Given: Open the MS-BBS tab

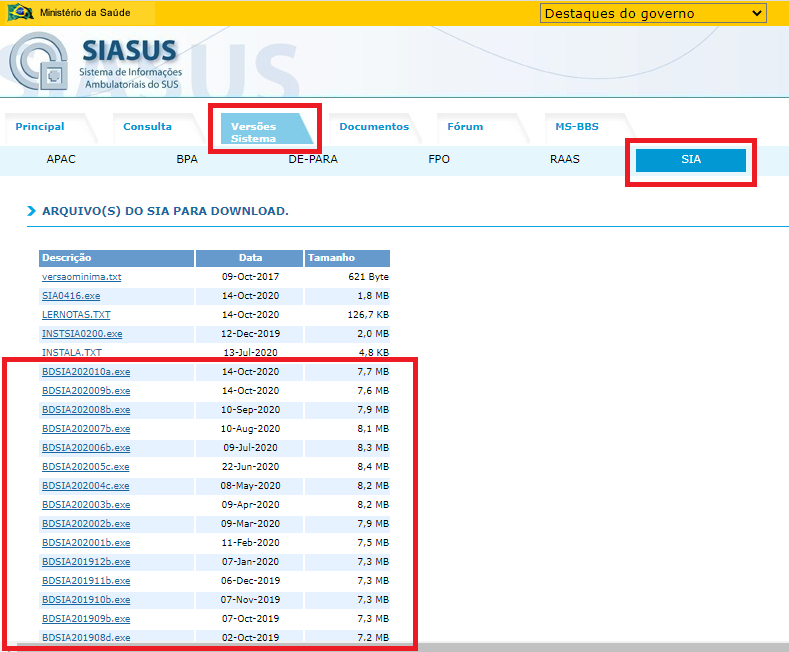Looking at the screenshot, I should (x=577, y=127).
